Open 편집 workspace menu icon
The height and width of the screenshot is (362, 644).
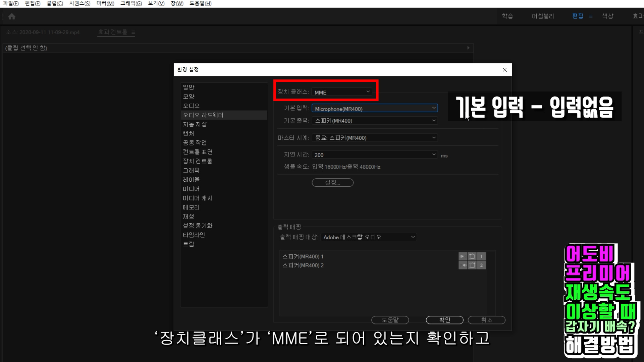[x=591, y=16]
